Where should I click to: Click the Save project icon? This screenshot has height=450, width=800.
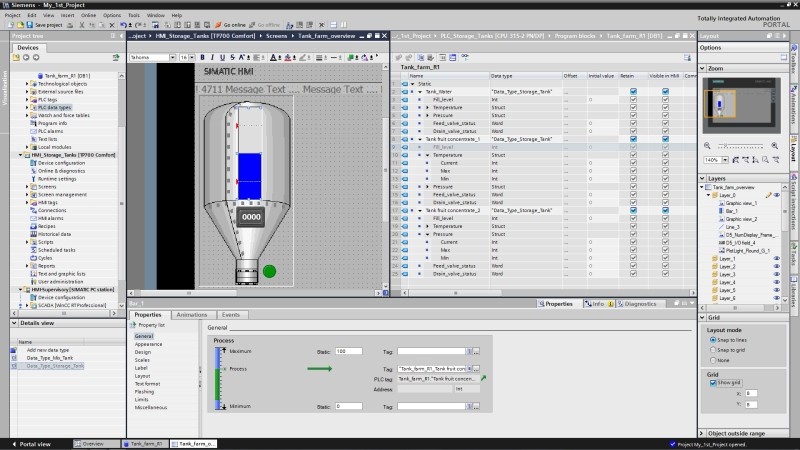pyautogui.click(x=30, y=24)
